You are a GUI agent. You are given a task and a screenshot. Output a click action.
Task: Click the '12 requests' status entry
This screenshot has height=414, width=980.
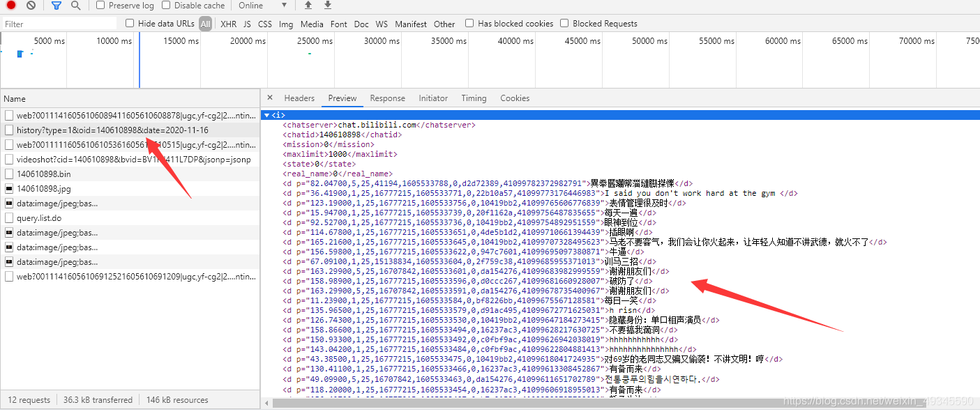(x=29, y=400)
